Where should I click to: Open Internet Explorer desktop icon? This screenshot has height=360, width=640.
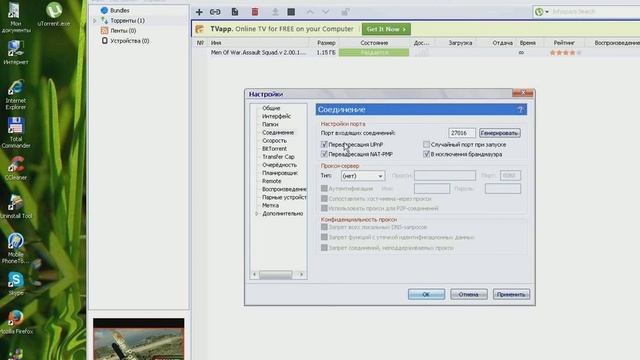pyautogui.click(x=16, y=95)
